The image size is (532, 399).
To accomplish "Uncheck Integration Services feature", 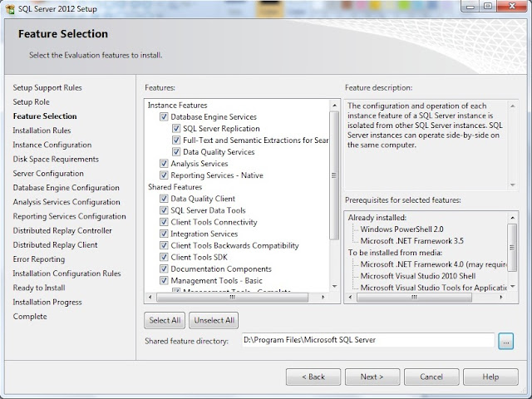I will [164, 234].
